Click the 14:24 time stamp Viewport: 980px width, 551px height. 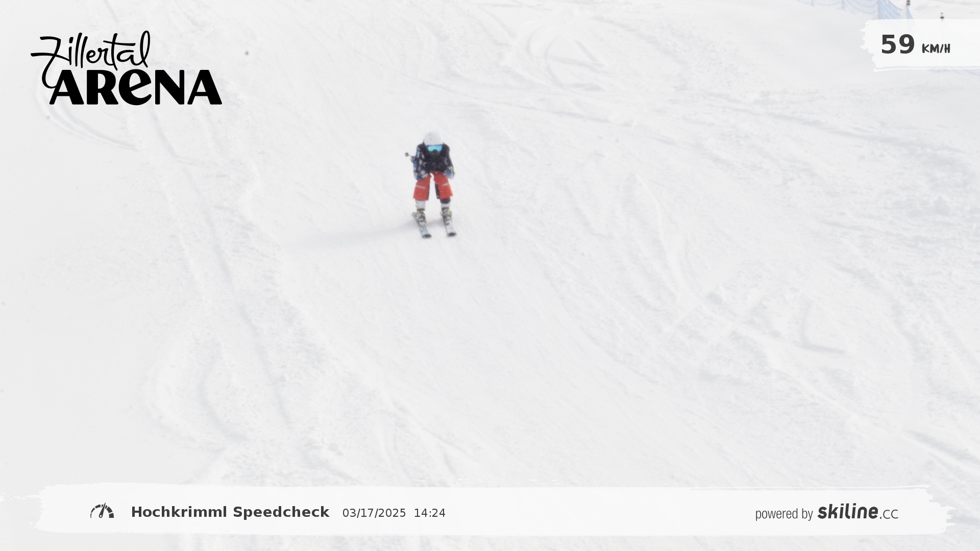[x=430, y=513]
